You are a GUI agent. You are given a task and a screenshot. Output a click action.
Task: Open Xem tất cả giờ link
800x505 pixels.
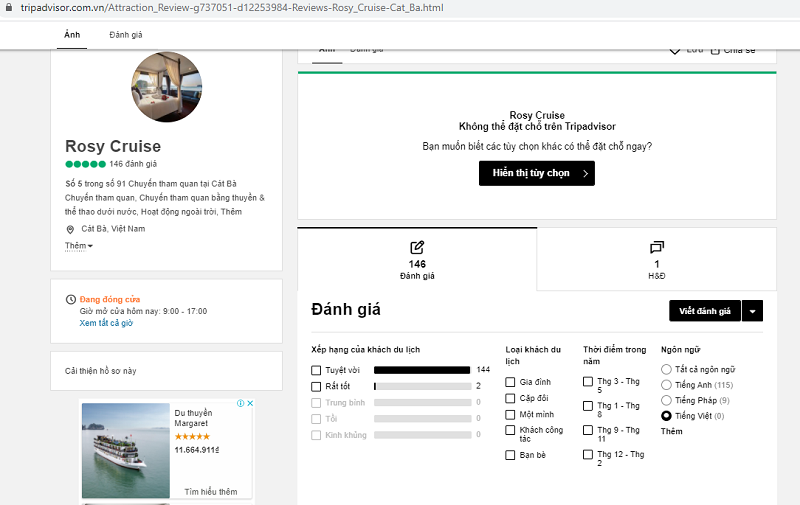(106, 323)
